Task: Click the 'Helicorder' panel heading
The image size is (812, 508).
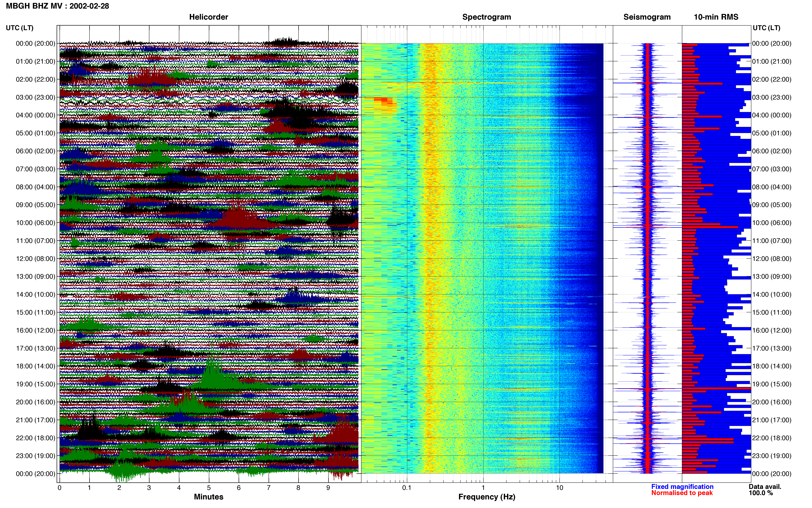Action: 209,17
